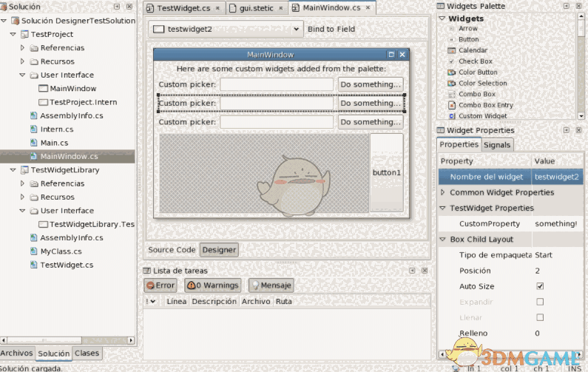588x372 pixels.
Task: Click the Archivo column header
Action: tap(256, 302)
